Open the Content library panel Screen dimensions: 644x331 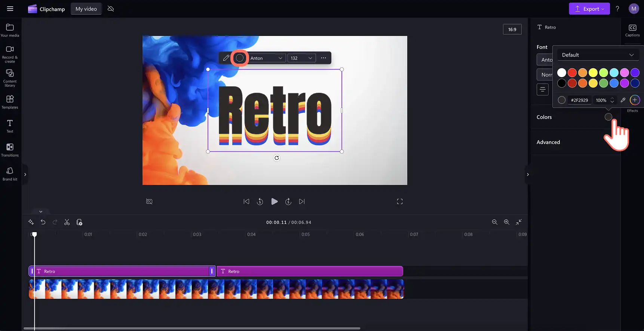pos(10,78)
